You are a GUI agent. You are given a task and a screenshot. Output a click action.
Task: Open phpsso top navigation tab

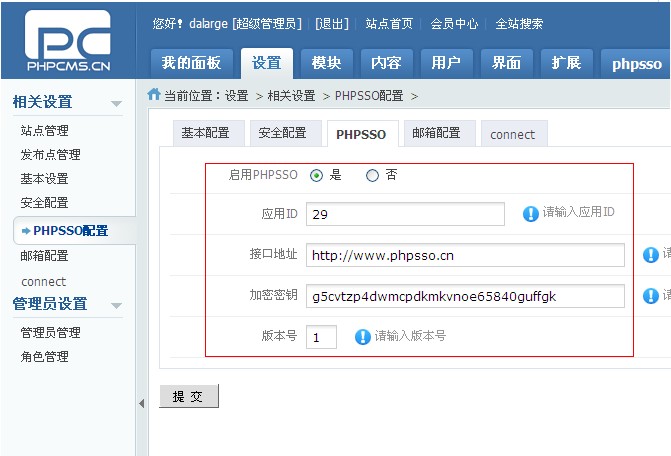[x=636, y=64]
